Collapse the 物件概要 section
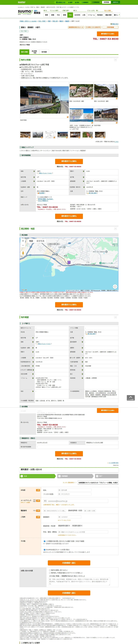 coord(115,317)
